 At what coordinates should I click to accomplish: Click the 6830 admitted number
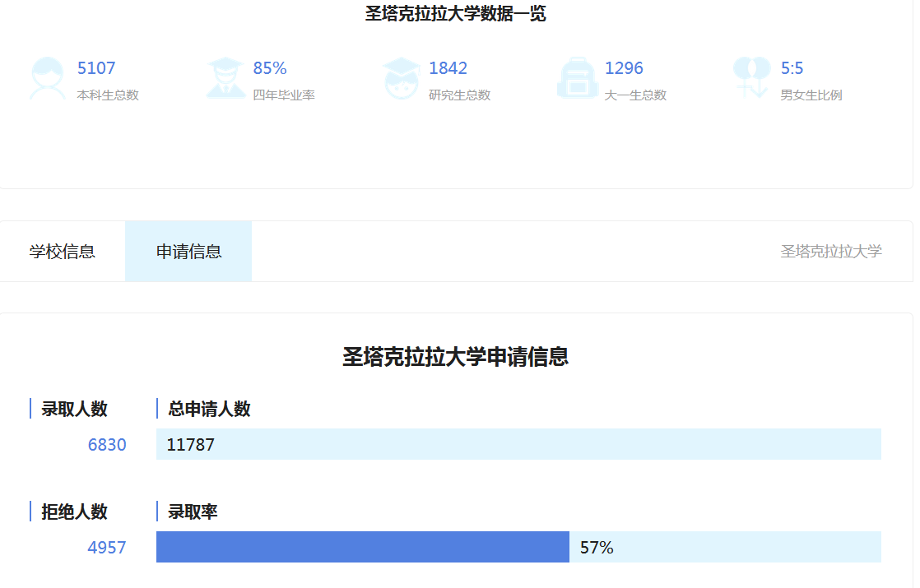pyautogui.click(x=107, y=445)
